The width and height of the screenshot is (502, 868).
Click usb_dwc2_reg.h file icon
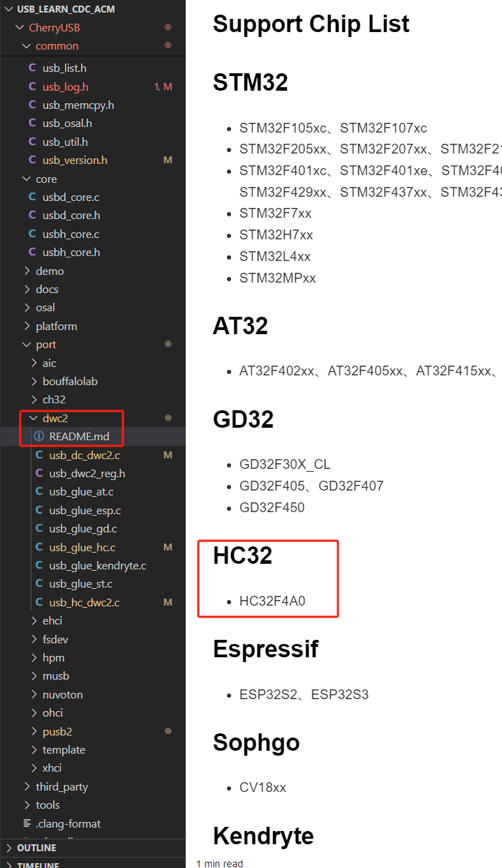coord(39,474)
